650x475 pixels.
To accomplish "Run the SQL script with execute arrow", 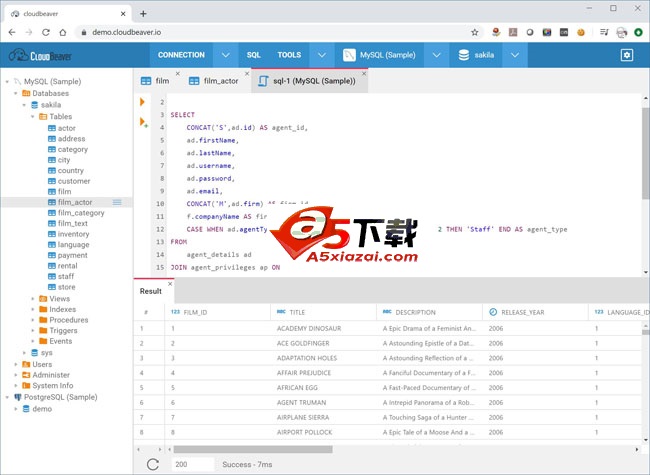I will point(142,102).
